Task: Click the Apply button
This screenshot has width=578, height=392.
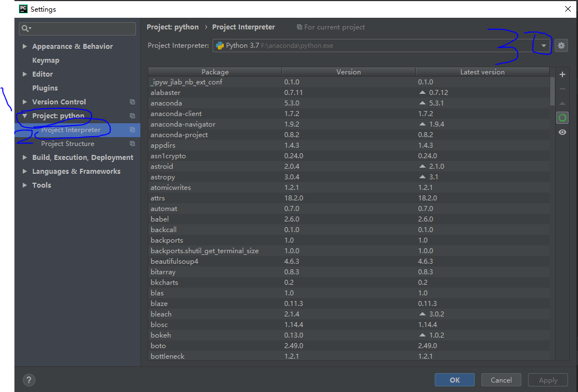Action: point(548,380)
